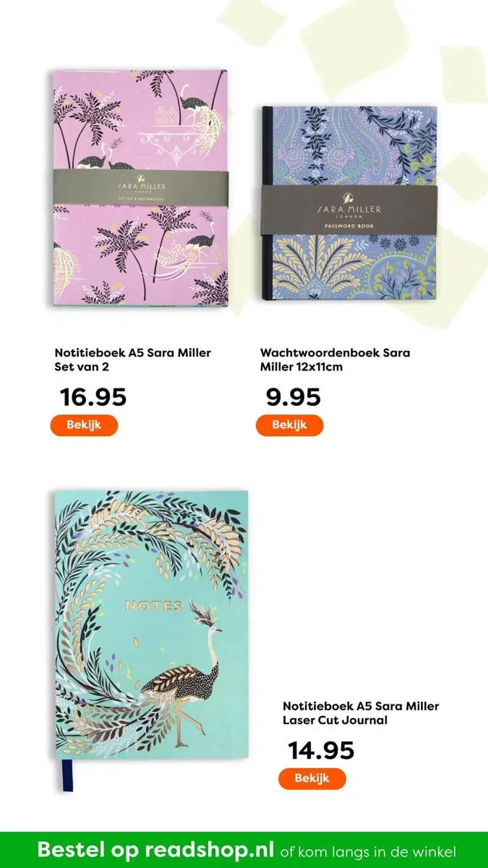Viewport: 488px width, 868px height.
Task: Click Bekijk button for Wachtwoordenboek
Action: 289,425
